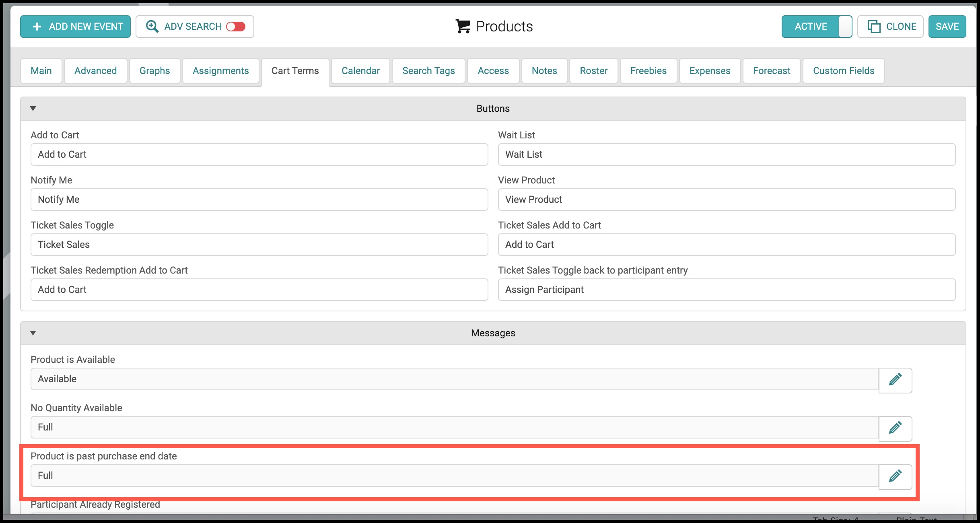Click the shopping cart icon by Products
This screenshot has height=523, width=980.
click(x=463, y=27)
